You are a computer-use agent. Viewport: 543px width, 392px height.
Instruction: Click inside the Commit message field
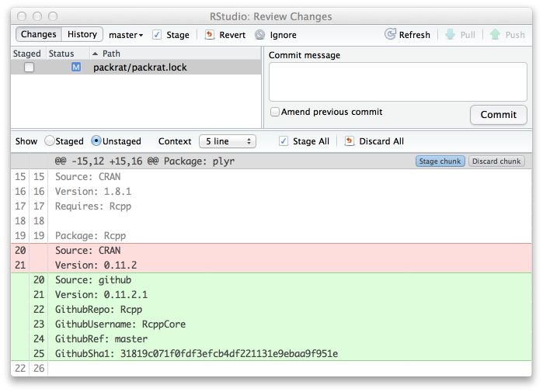(x=397, y=82)
